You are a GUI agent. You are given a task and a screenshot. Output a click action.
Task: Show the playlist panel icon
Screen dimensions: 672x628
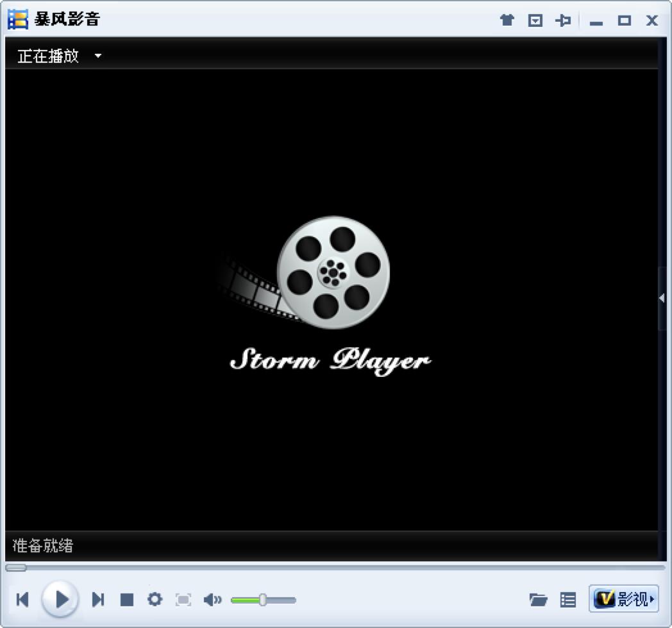[x=568, y=600]
